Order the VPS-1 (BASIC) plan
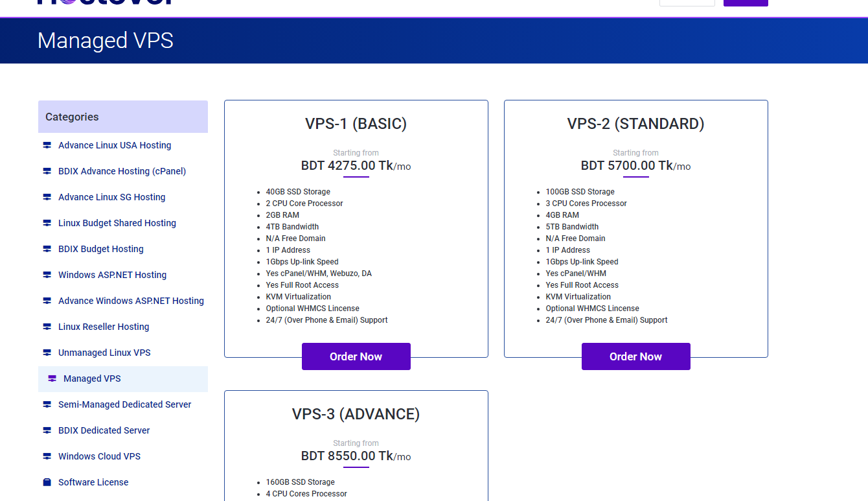 click(x=356, y=356)
